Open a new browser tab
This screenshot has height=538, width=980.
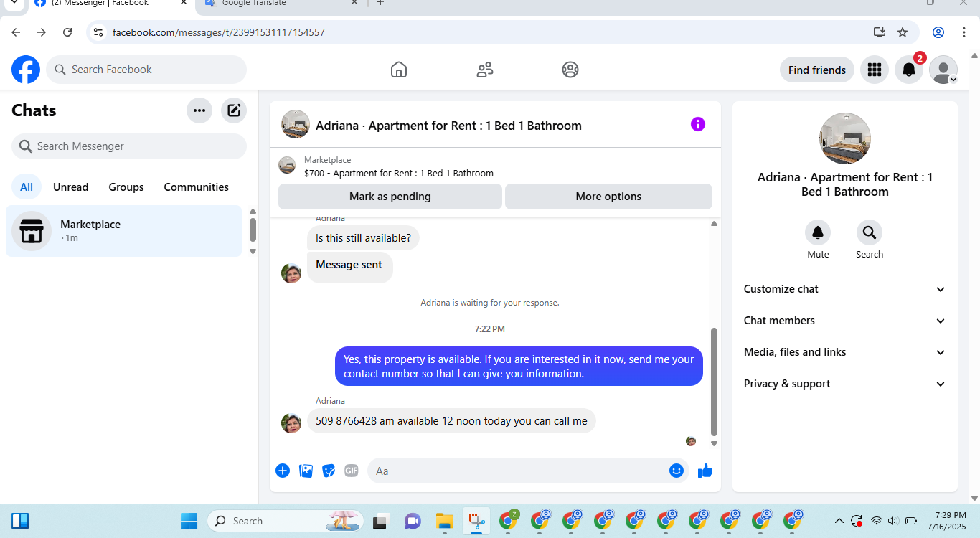(x=380, y=3)
